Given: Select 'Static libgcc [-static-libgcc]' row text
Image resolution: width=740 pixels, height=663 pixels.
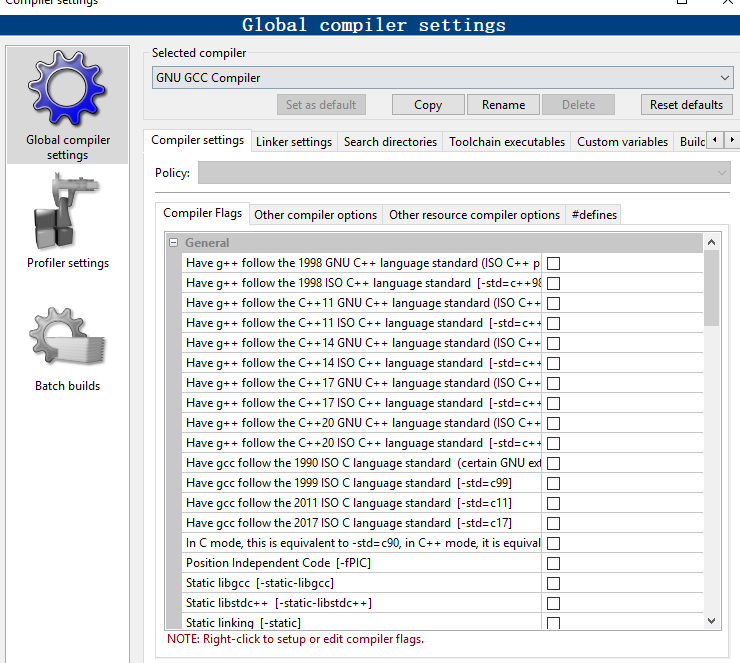Looking at the screenshot, I should point(260,583).
